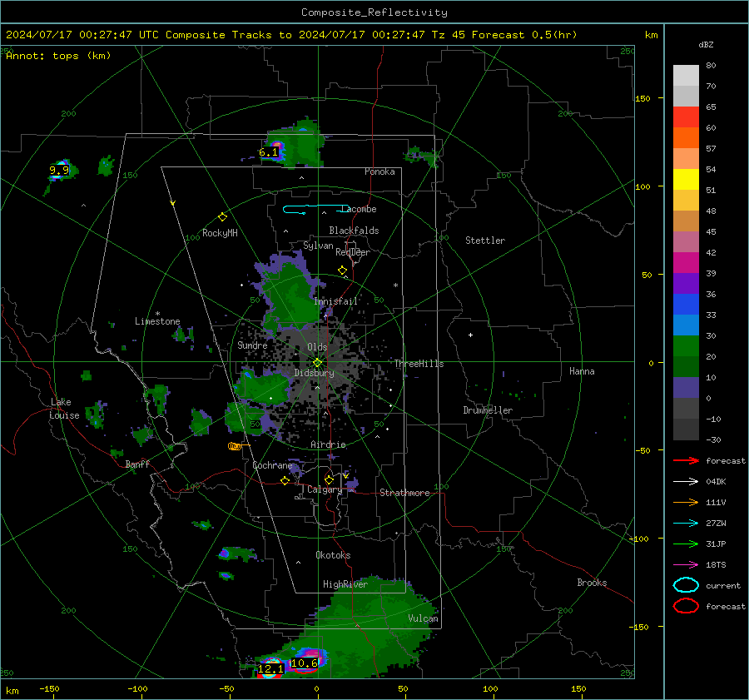Click the Limestone label

(157, 321)
